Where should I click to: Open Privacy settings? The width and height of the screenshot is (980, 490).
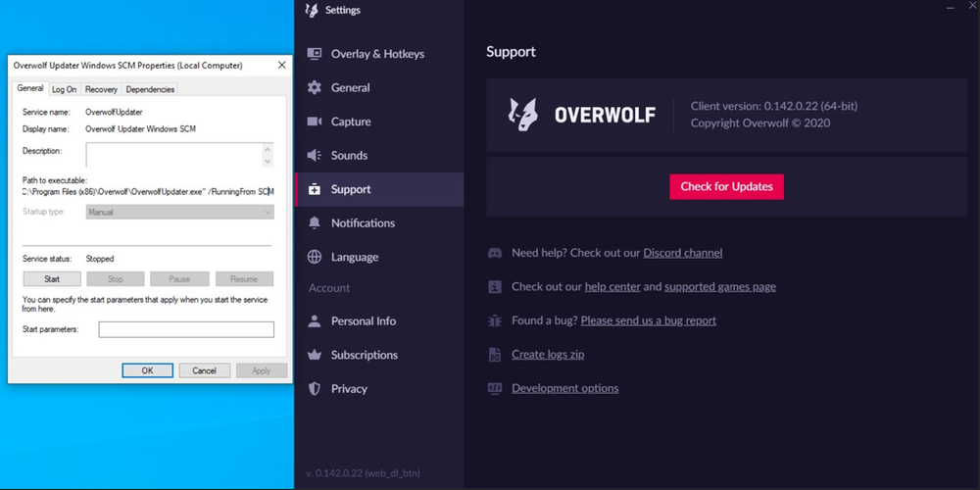tap(378, 388)
